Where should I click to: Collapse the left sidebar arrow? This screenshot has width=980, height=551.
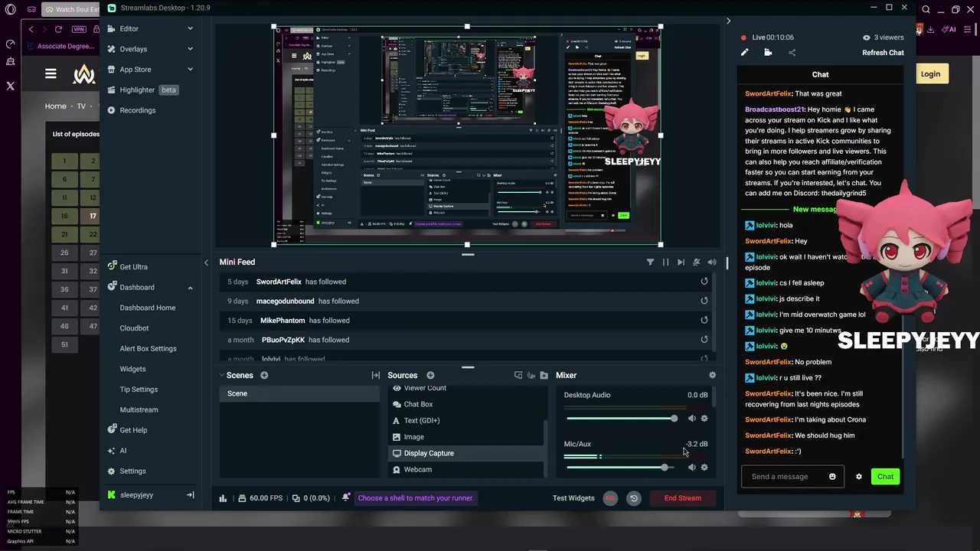(206, 262)
